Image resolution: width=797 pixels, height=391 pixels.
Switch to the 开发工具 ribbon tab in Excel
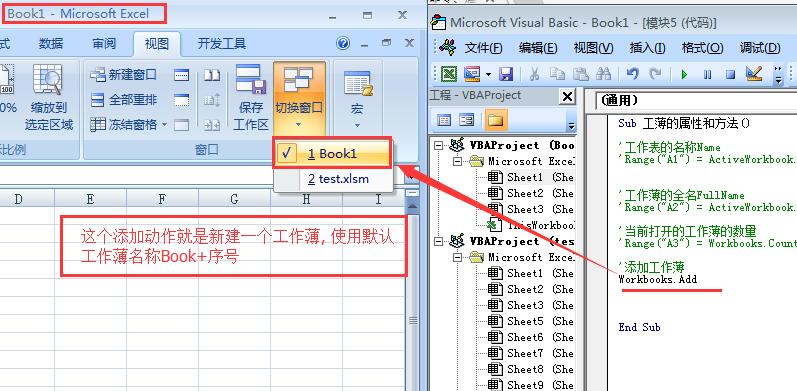[x=222, y=44]
